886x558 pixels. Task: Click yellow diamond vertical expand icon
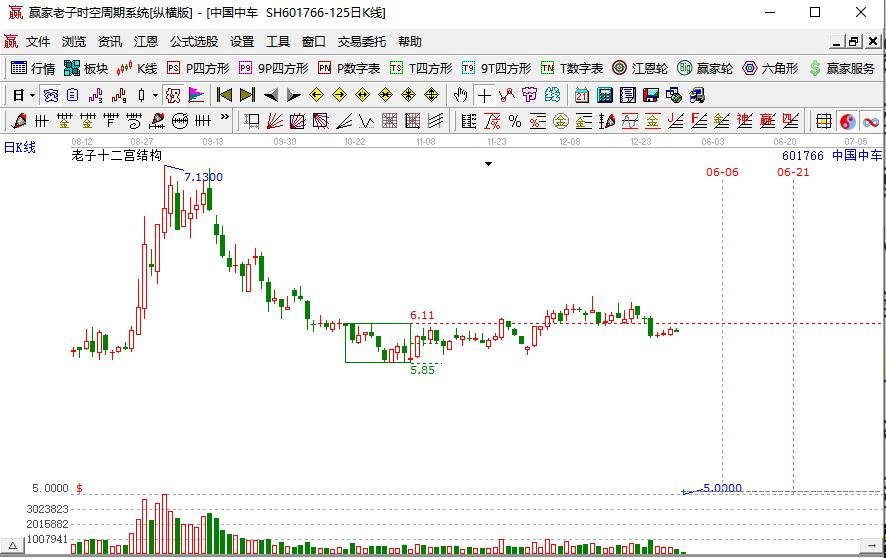click(432, 95)
